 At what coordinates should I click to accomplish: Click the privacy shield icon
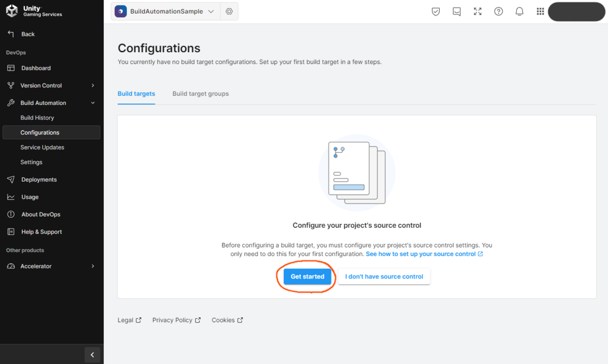(x=435, y=11)
